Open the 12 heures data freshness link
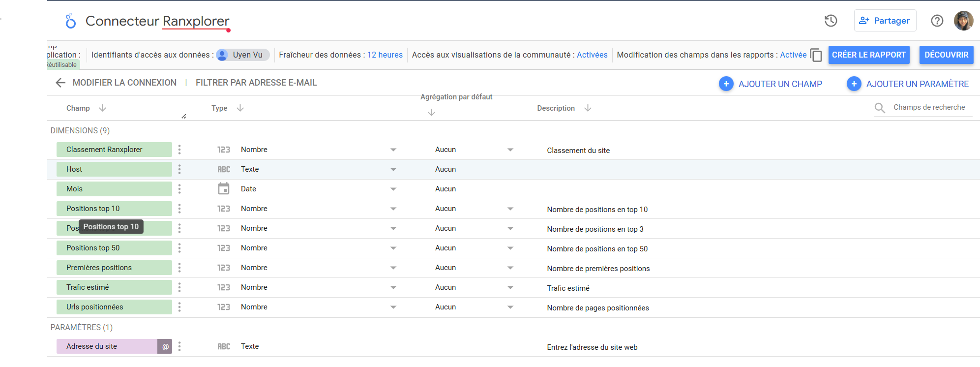The height and width of the screenshot is (367, 980). (385, 55)
